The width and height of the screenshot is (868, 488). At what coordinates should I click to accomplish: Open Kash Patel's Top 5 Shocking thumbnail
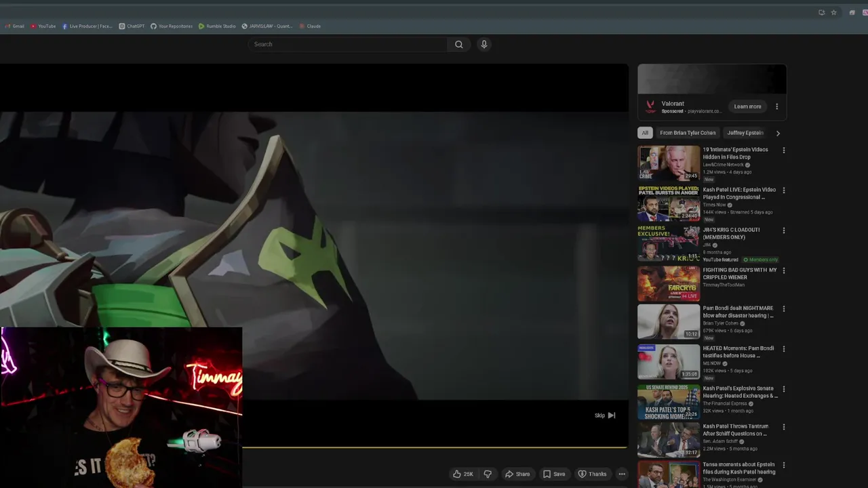pyautogui.click(x=669, y=402)
